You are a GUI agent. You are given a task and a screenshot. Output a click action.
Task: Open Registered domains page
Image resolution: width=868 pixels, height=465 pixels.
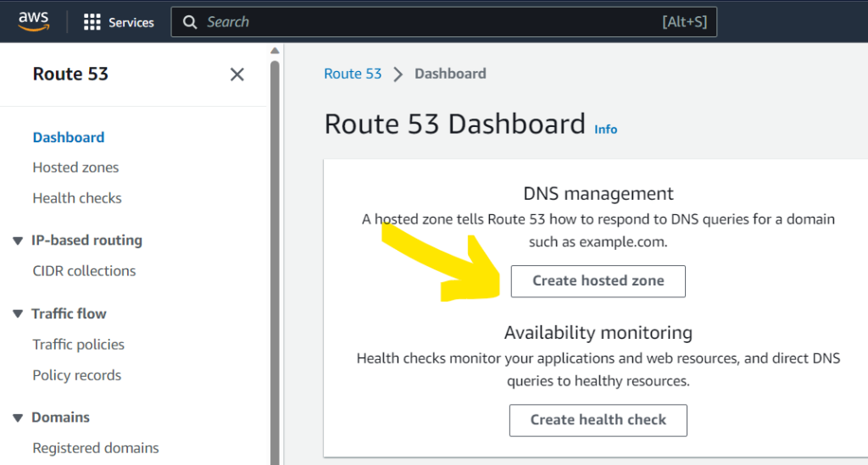(x=95, y=448)
